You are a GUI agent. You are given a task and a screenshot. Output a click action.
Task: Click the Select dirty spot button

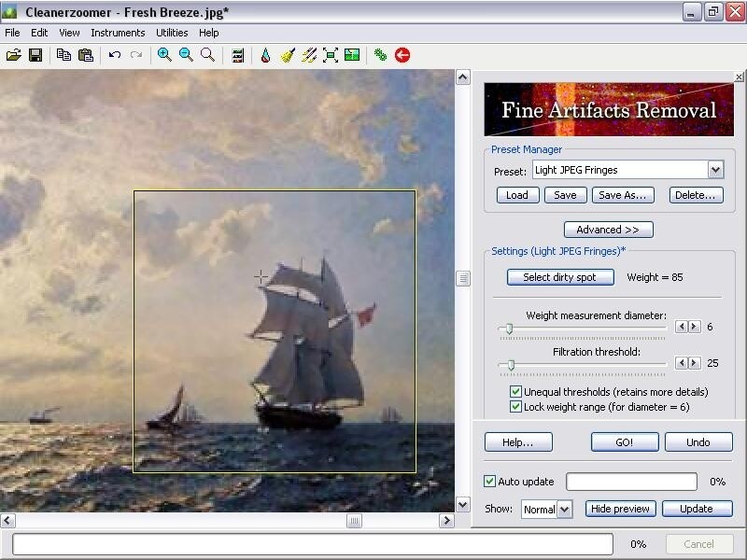(x=560, y=277)
